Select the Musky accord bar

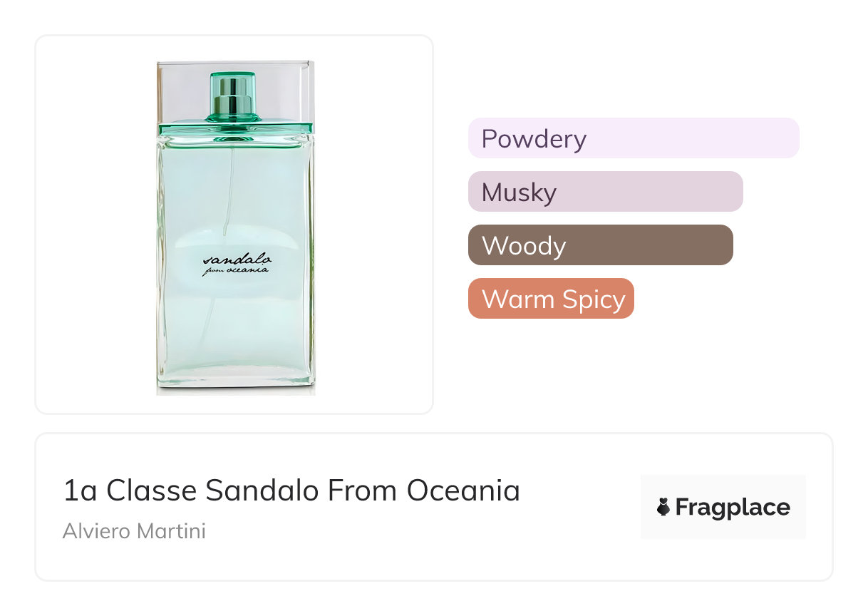point(605,192)
